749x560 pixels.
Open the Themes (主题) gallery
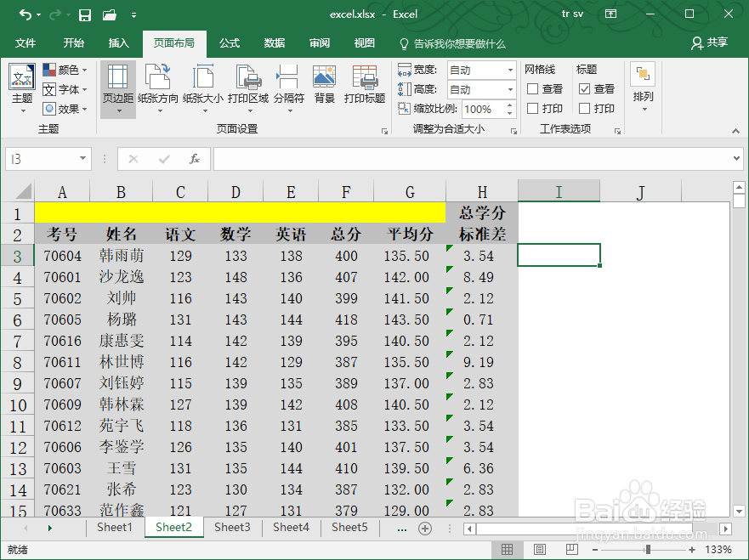[22, 90]
